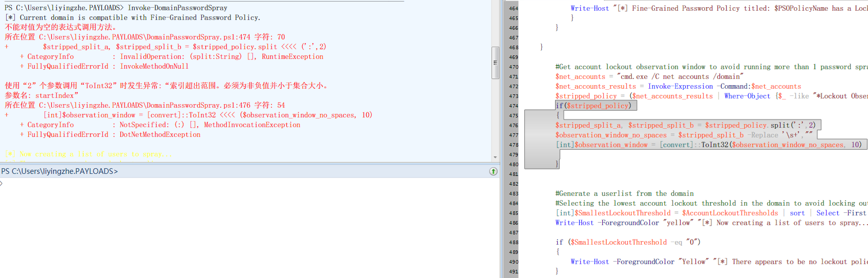This screenshot has height=278, width=868.
Task: Click the 'Fine-Grained Password Policy titled' Write-Host line
Action: pos(719,8)
